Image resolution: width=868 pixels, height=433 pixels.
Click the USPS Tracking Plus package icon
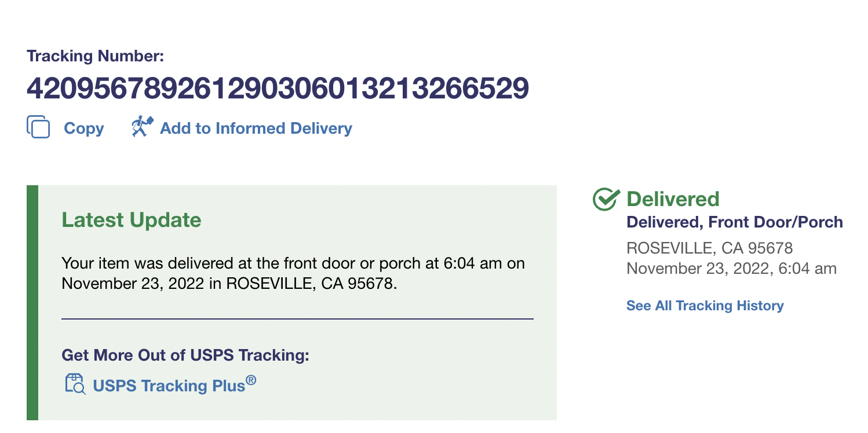pos(75,384)
